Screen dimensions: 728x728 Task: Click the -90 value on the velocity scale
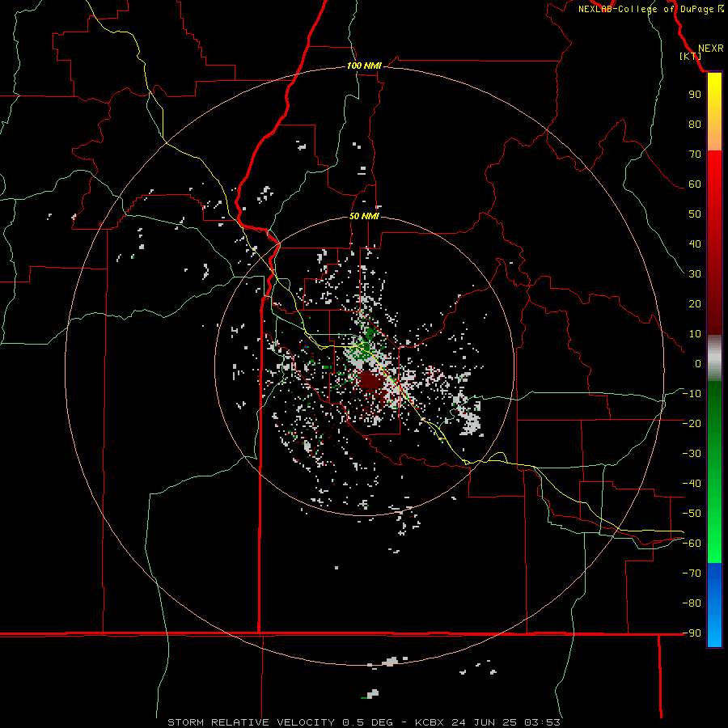[692, 633]
